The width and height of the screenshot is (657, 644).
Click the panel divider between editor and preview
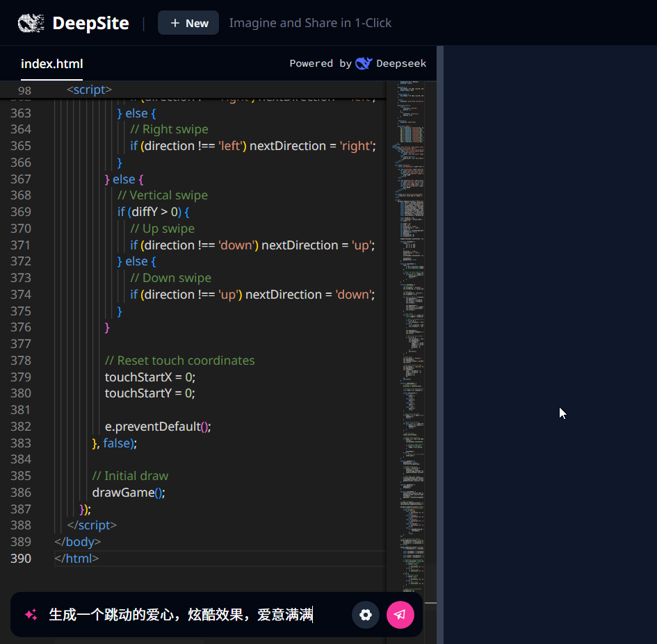440,344
